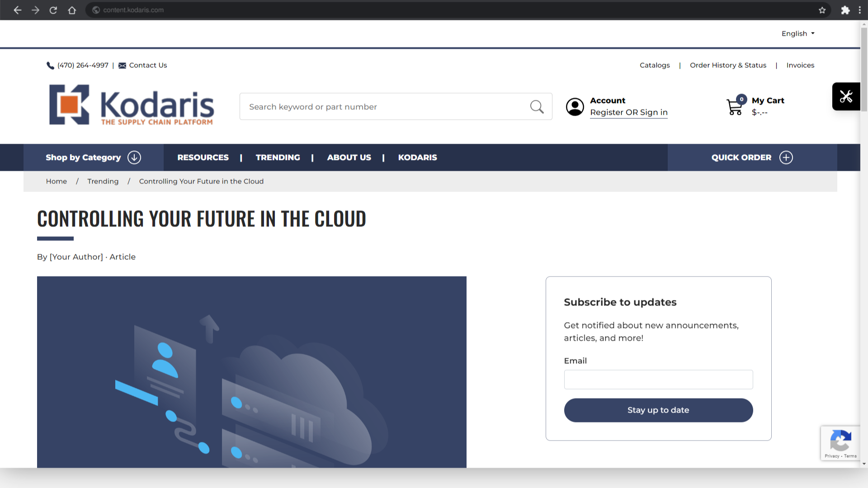Click the Register OR Sign in link
The image size is (868, 488).
[628, 113]
